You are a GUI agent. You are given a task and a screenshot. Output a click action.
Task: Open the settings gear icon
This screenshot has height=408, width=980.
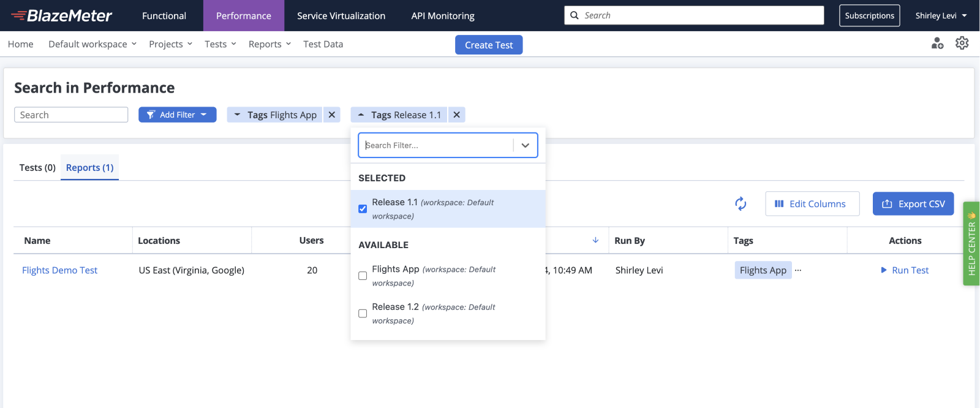pyautogui.click(x=962, y=43)
